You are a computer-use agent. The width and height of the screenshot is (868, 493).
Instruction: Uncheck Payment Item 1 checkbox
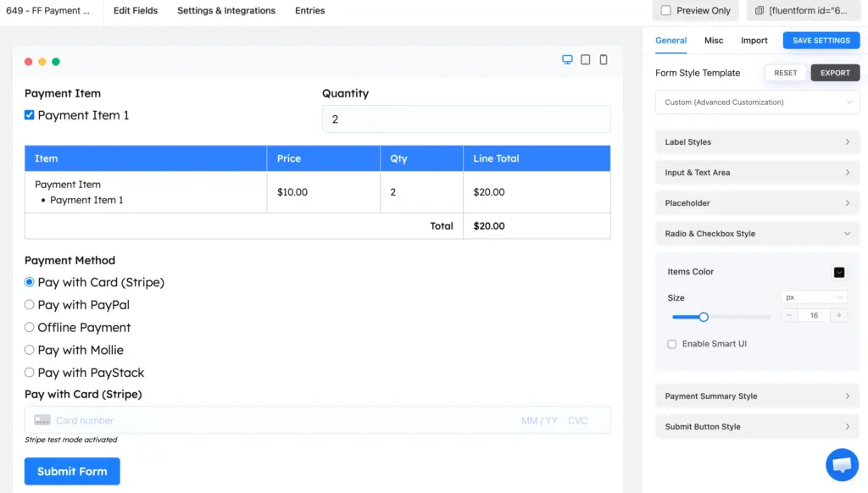30,115
